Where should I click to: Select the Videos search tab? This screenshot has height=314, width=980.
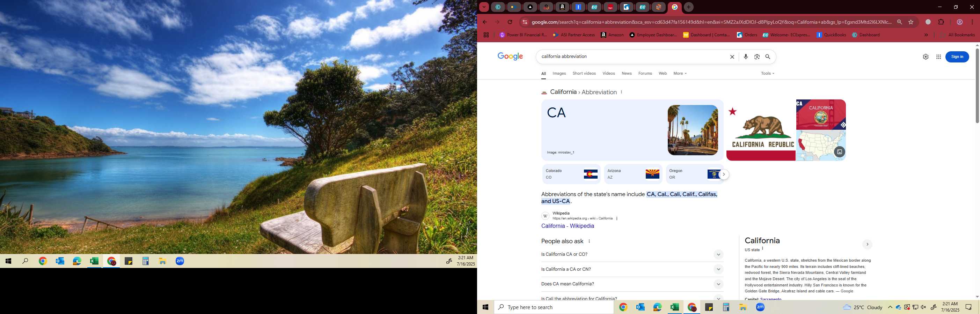(x=609, y=73)
